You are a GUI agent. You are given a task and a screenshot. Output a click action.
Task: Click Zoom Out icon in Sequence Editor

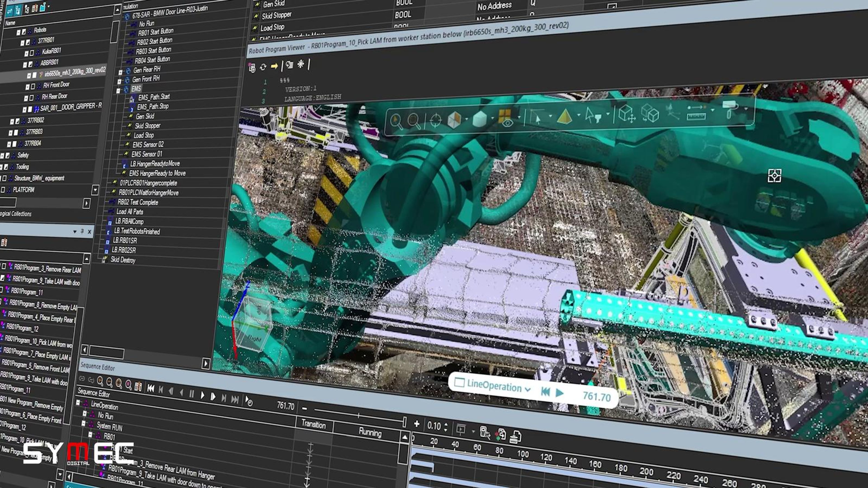(x=109, y=382)
